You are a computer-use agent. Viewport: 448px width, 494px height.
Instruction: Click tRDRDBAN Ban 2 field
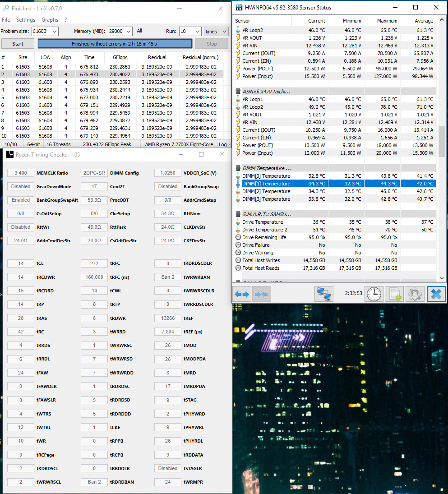94,482
